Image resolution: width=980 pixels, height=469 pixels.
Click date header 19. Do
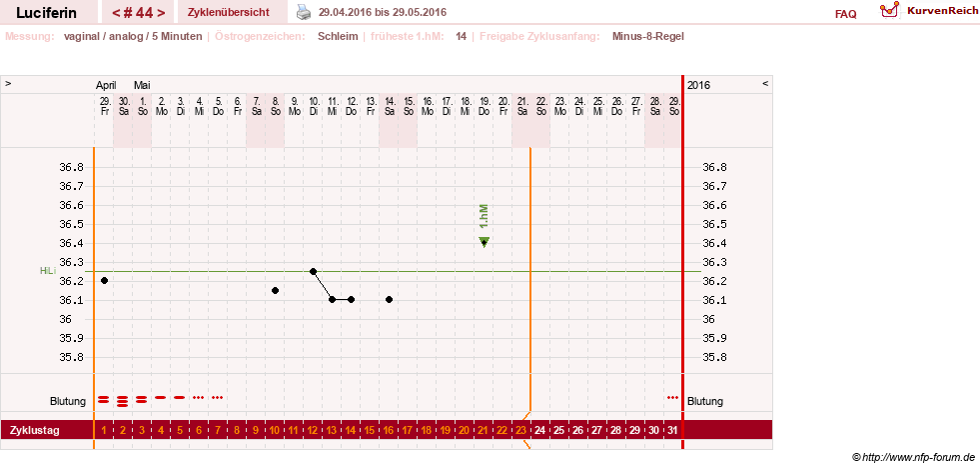pos(484,105)
